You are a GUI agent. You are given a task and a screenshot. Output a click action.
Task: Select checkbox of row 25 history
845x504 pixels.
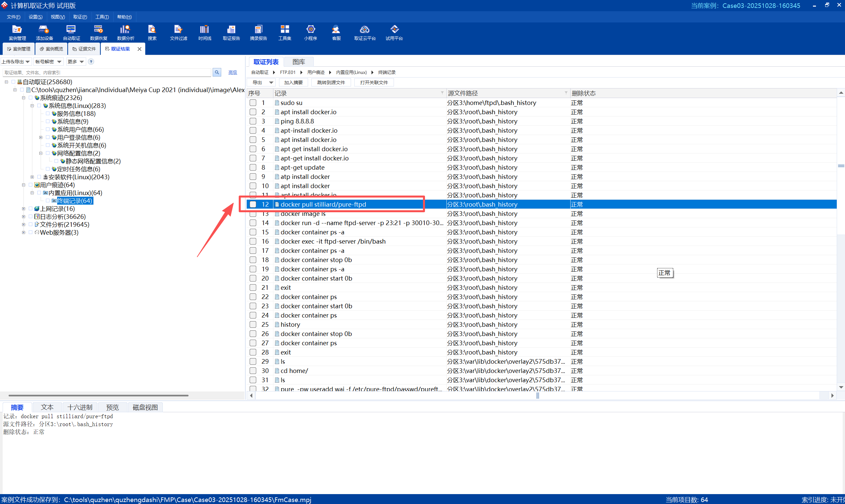click(253, 324)
